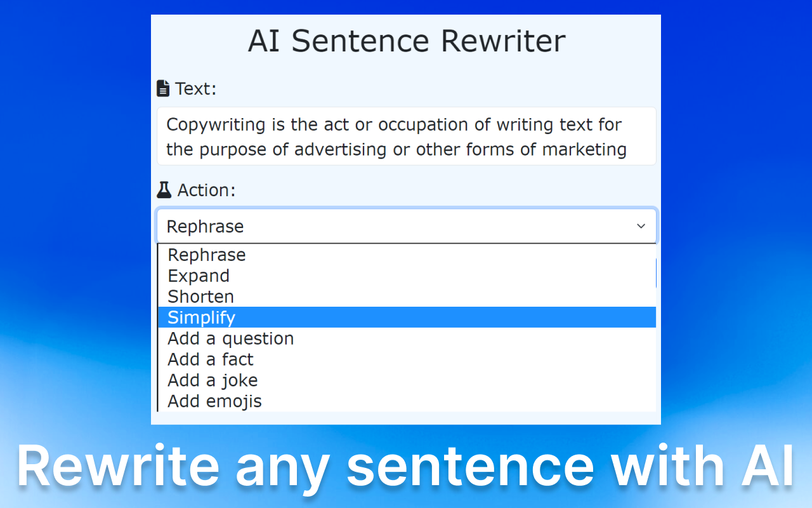Open the Action dropdown via its chevron arrow
812x508 pixels.
pyautogui.click(x=639, y=226)
